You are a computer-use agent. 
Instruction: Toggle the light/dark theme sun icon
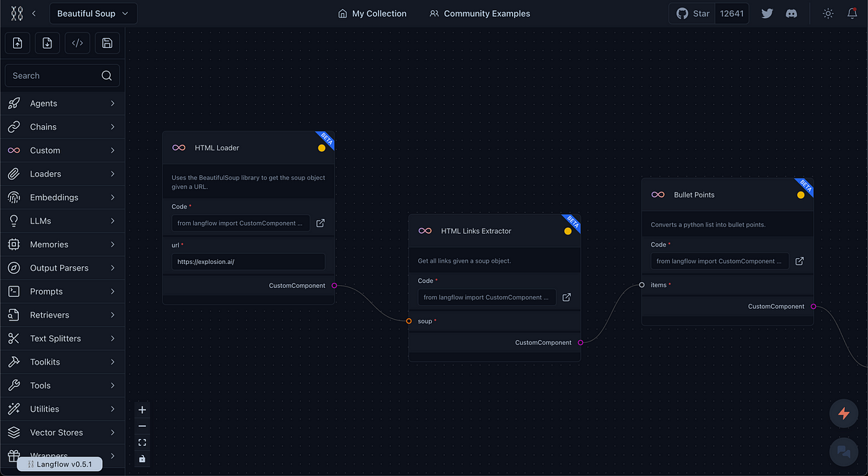point(828,14)
